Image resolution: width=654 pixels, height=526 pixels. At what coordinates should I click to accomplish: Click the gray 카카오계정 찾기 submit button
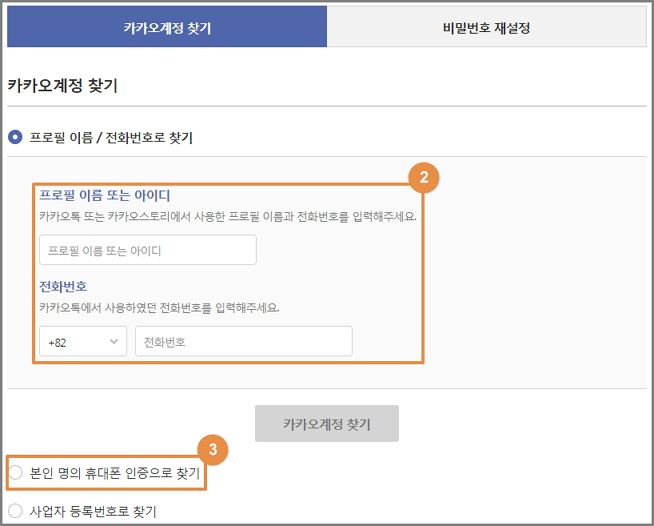tap(327, 424)
